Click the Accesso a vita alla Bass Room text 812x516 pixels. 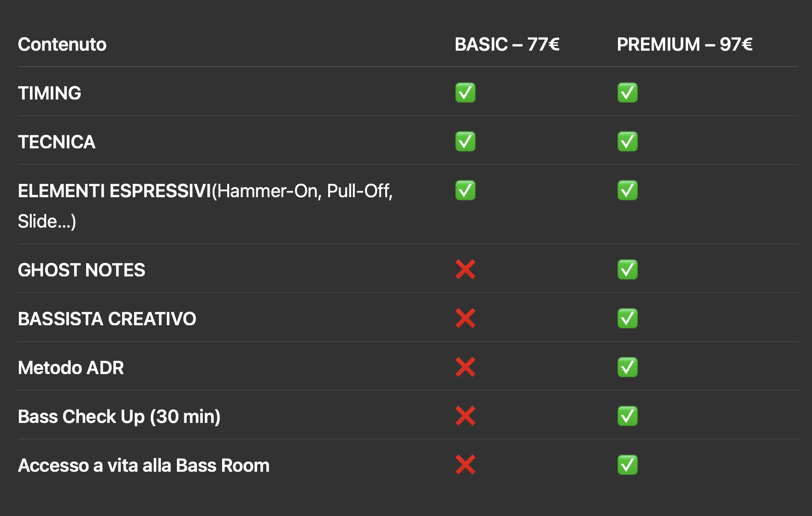[144, 465]
